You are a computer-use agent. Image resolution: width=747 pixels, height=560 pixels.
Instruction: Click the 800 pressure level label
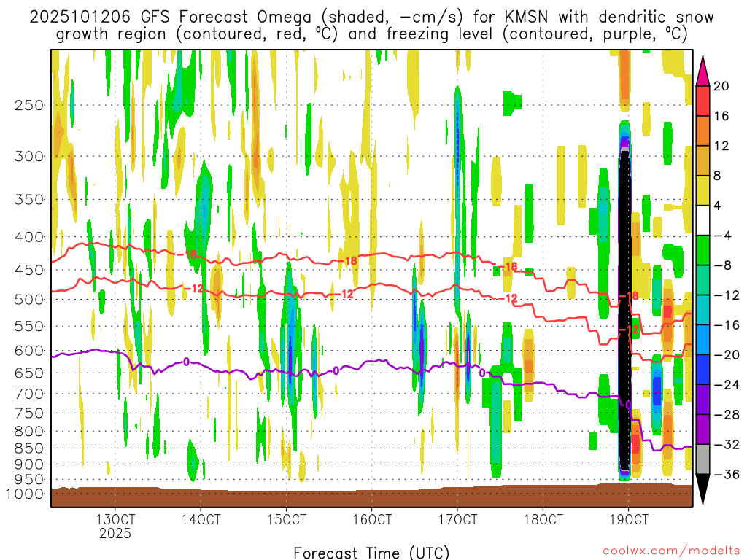29,432
